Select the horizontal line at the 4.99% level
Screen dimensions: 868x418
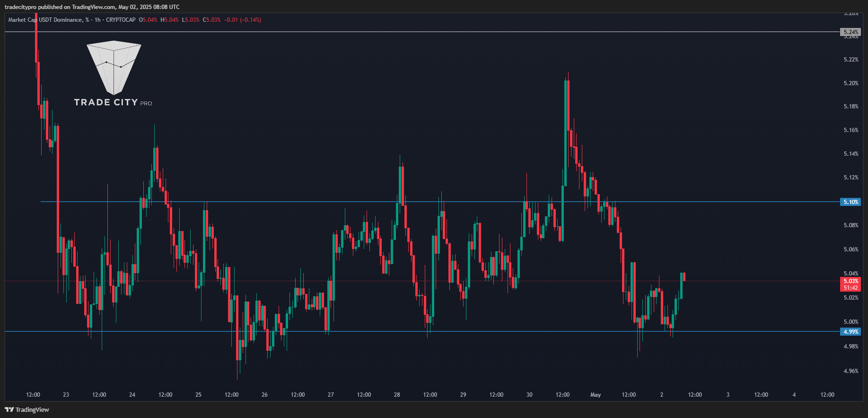click(x=422, y=331)
